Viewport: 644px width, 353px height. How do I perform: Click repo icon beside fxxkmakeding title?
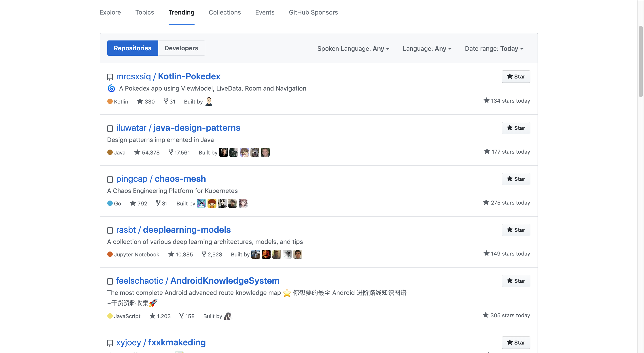110,343
